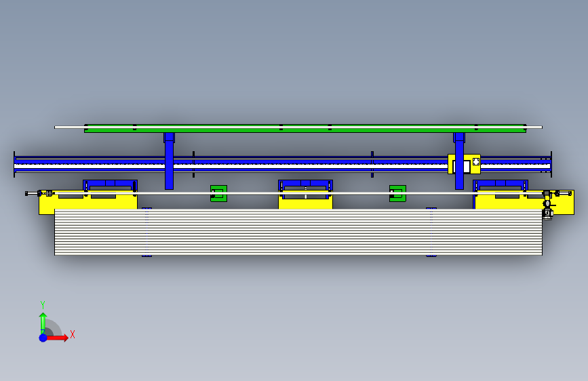
Task: Select the right green clamp block
Action: click(397, 193)
